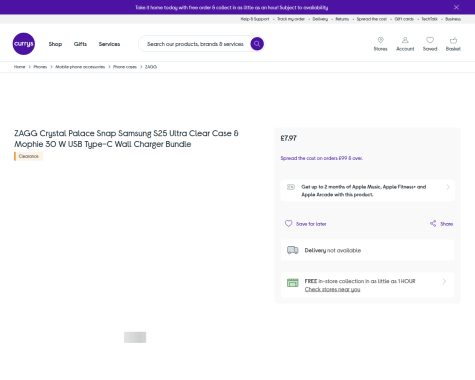This screenshot has width=475, height=380.
Task: Click the delivery truck icon
Action: coord(293,250)
